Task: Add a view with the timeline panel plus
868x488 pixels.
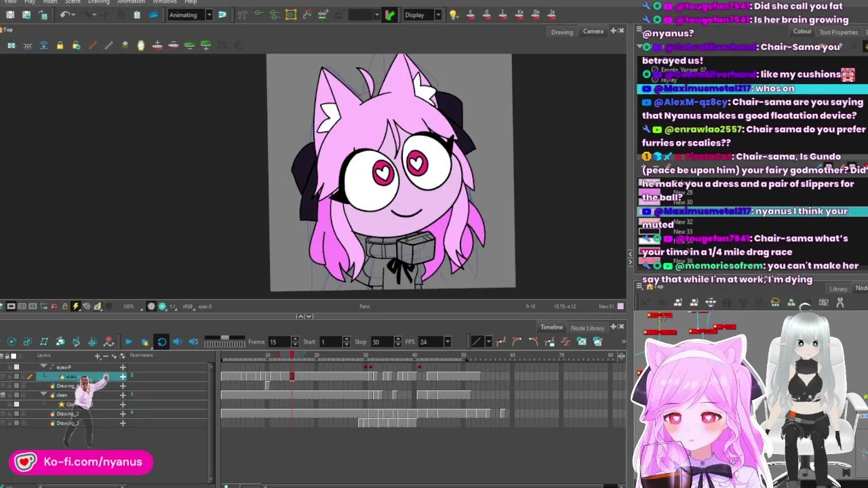Action: tap(613, 327)
